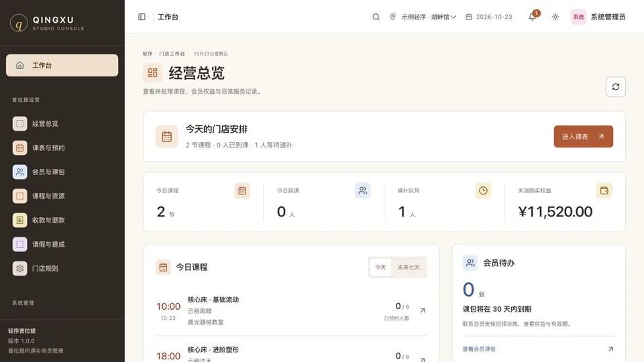
Task: Open 课程与资源 in the sidebar
Action: [62, 196]
